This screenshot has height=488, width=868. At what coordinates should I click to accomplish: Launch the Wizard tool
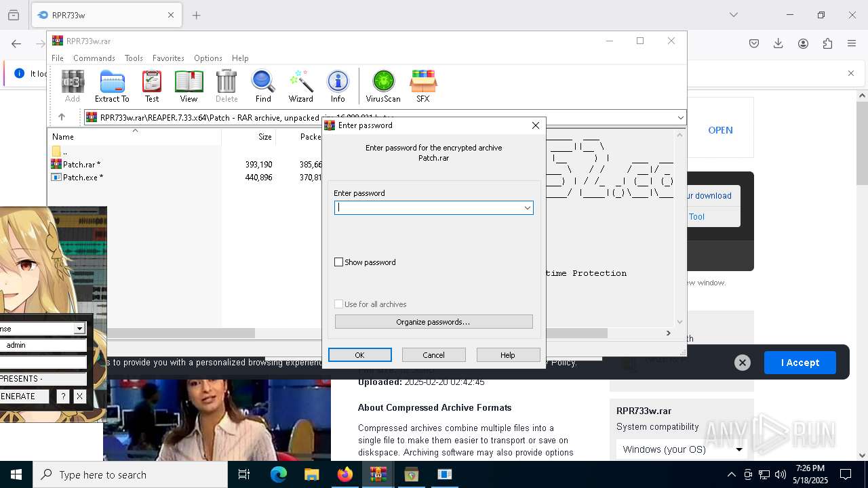[300, 86]
